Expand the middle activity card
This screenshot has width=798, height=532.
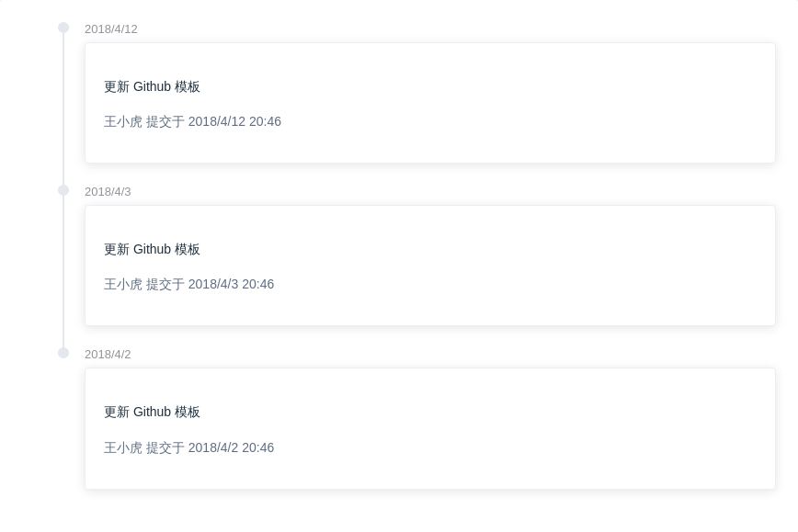pyautogui.click(x=430, y=265)
